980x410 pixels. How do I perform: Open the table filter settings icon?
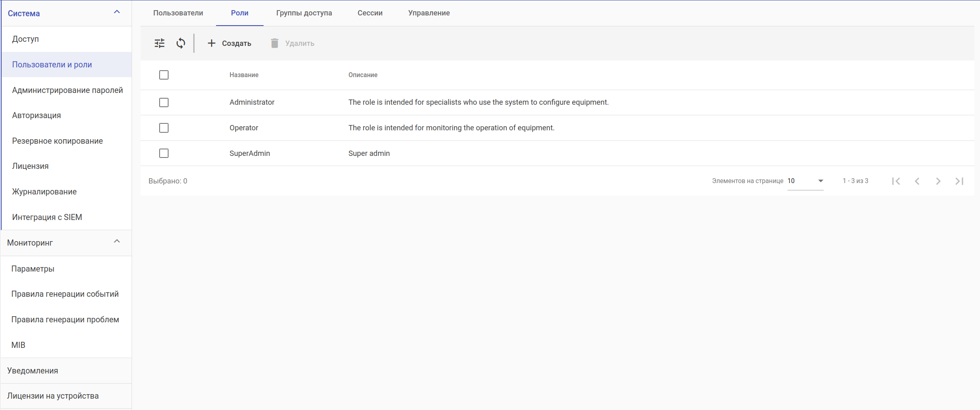(x=160, y=43)
